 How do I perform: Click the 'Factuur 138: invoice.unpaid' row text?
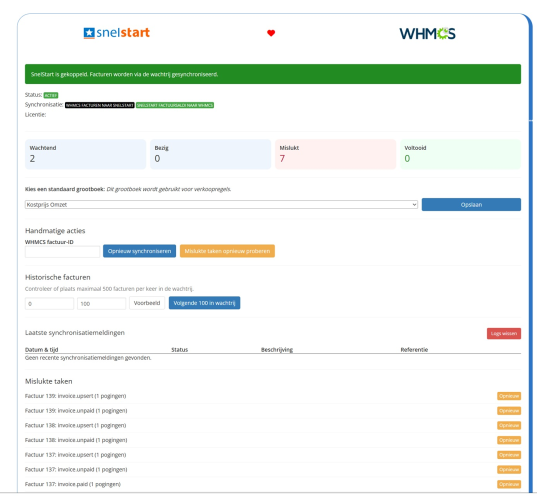coord(76,440)
